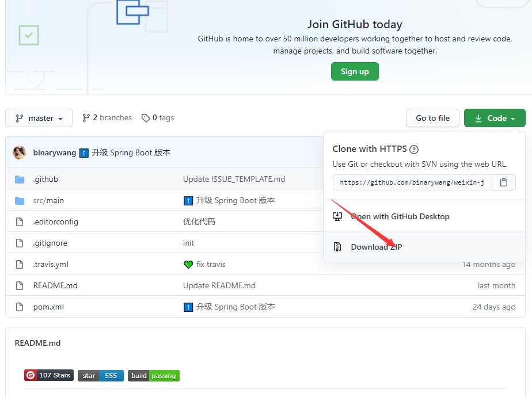Click the Join GitHub today heading
This screenshot has height=397, width=532.
[355, 24]
